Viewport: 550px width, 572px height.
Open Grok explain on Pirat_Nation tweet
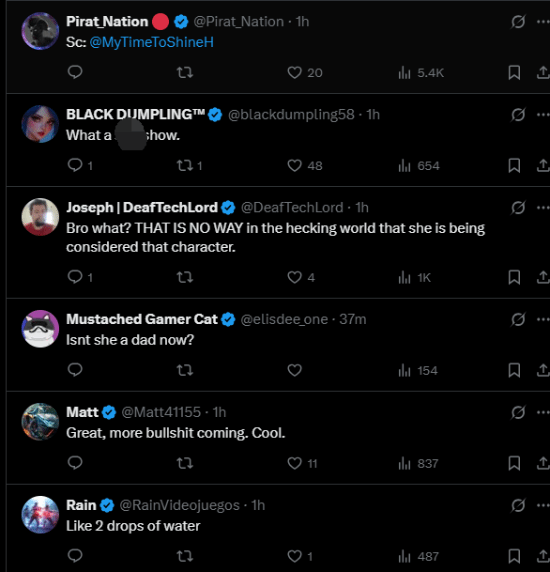pyautogui.click(x=518, y=22)
